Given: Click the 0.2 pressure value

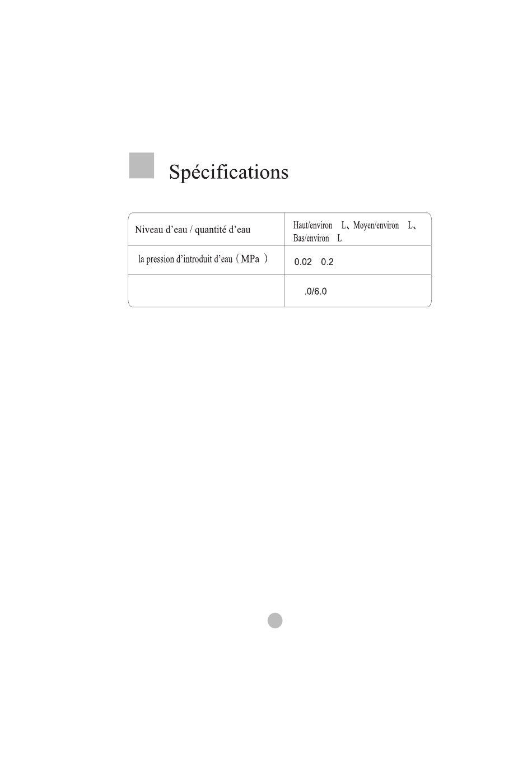Looking at the screenshot, I should click(327, 262).
